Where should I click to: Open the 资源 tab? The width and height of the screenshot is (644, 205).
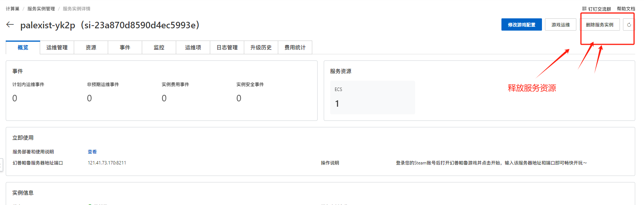pos(91,47)
